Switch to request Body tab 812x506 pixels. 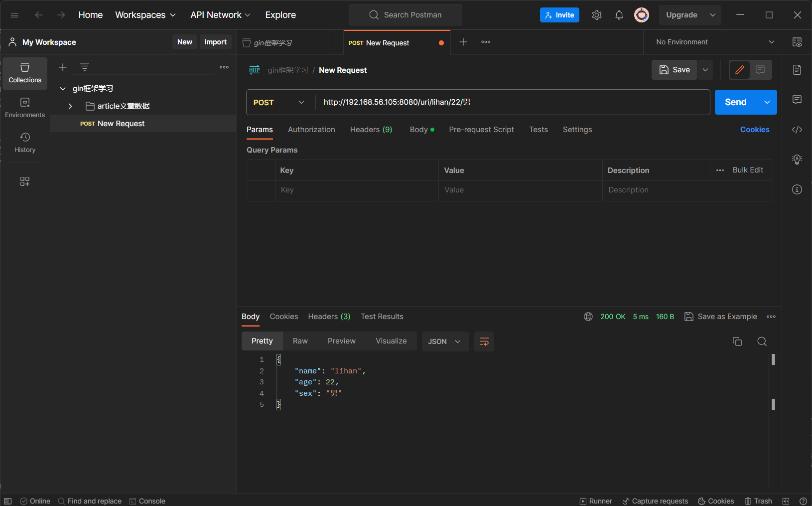click(421, 130)
